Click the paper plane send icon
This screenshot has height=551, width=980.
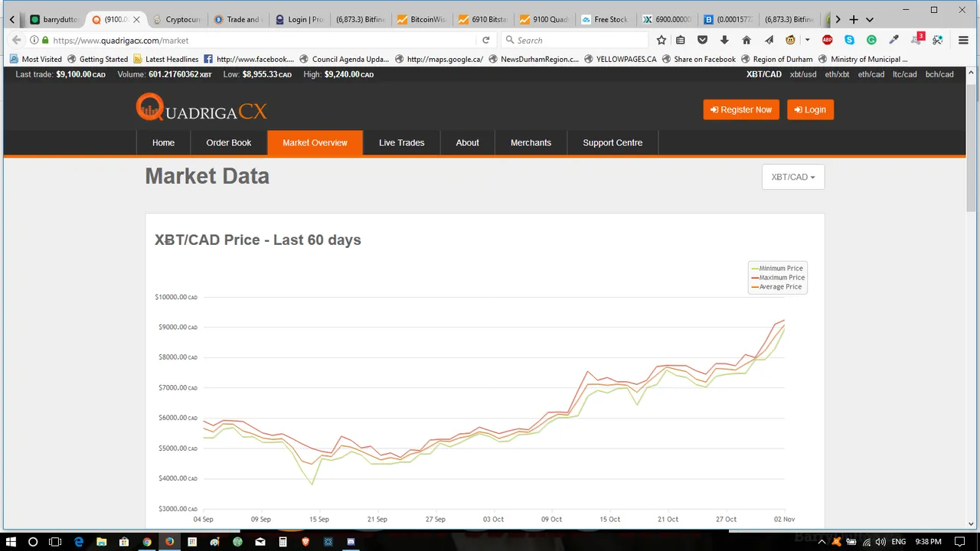click(x=769, y=41)
